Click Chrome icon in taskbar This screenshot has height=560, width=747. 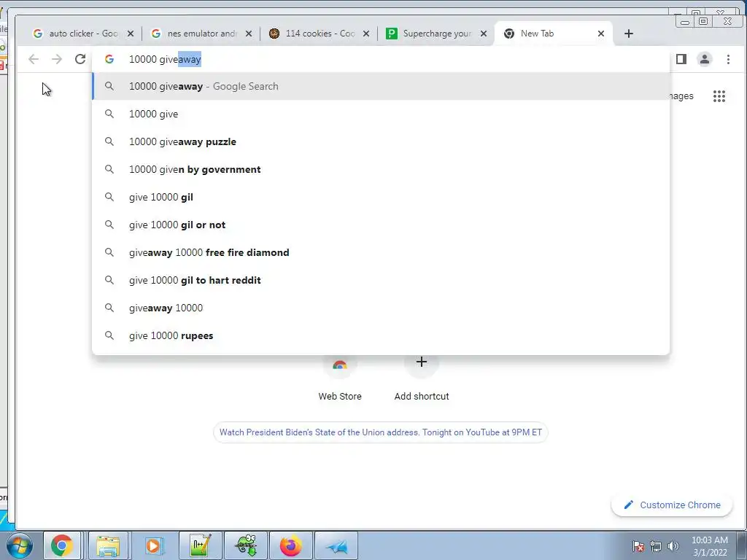click(62, 545)
